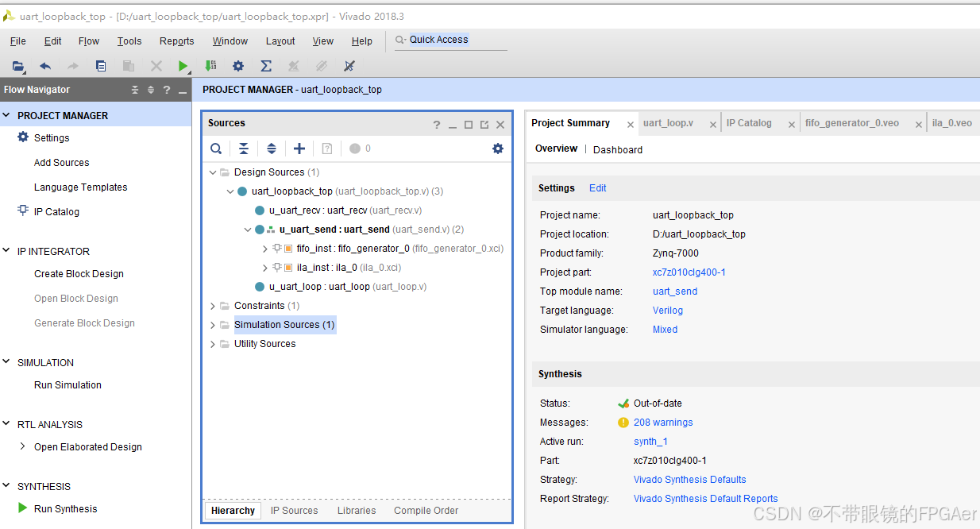Select Compile Order tab

click(426, 511)
